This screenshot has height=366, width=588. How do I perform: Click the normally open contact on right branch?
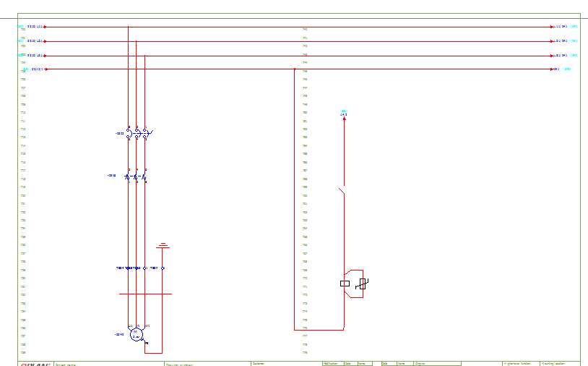point(342,190)
